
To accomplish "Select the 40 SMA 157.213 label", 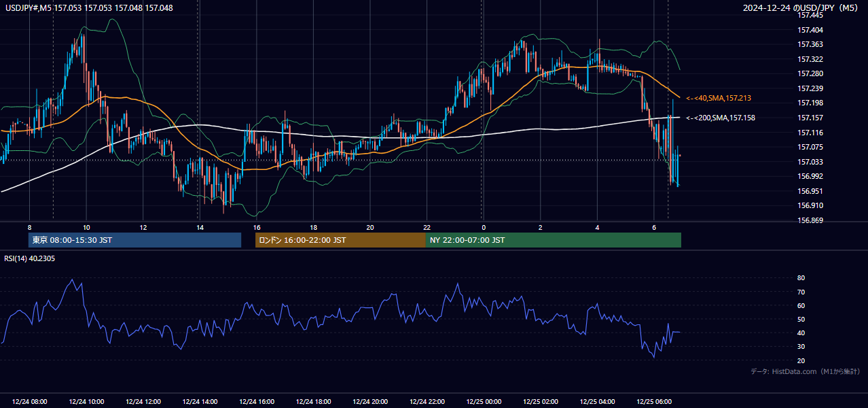I will coord(719,98).
